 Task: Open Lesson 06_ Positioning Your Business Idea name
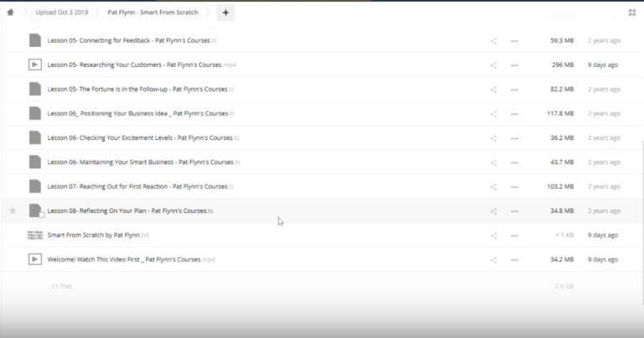141,113
